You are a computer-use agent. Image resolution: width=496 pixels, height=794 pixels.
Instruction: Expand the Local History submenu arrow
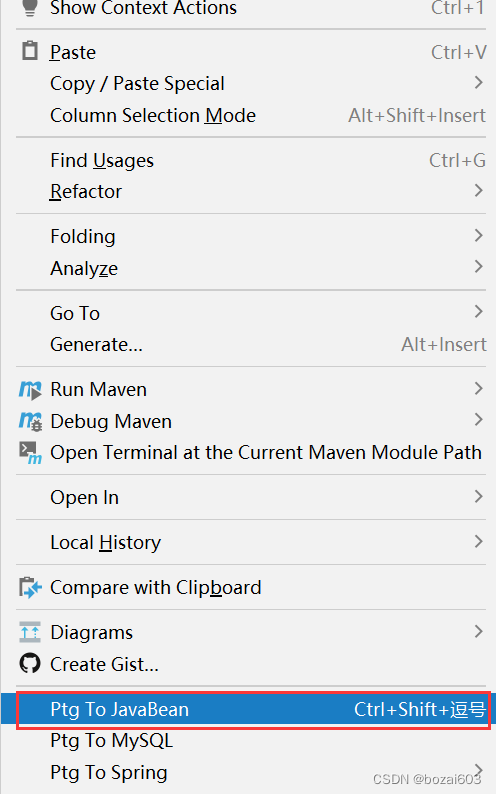coord(478,541)
